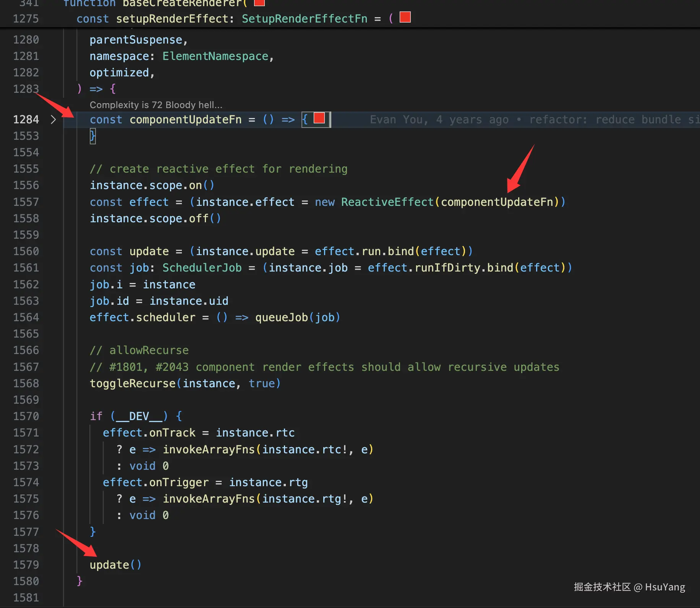Click the parentSuspense parameter
Viewport: 700px width, 608px height.
coord(136,40)
